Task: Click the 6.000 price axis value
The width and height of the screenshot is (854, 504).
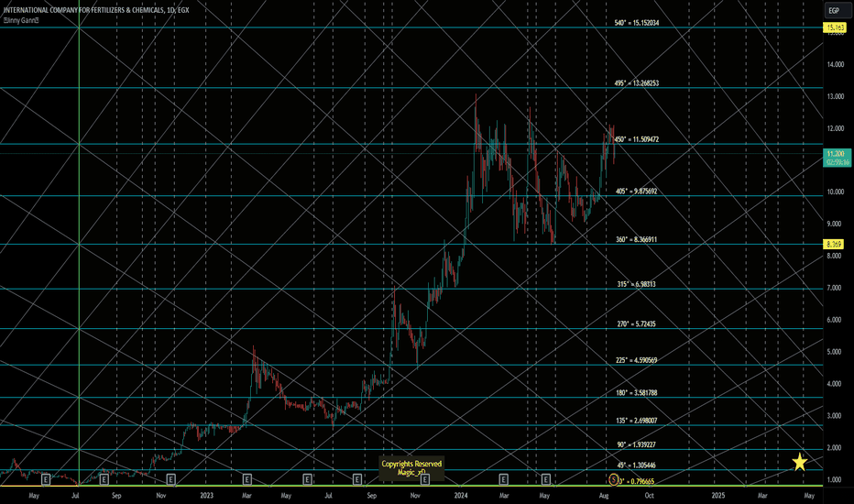Action: [x=836, y=320]
